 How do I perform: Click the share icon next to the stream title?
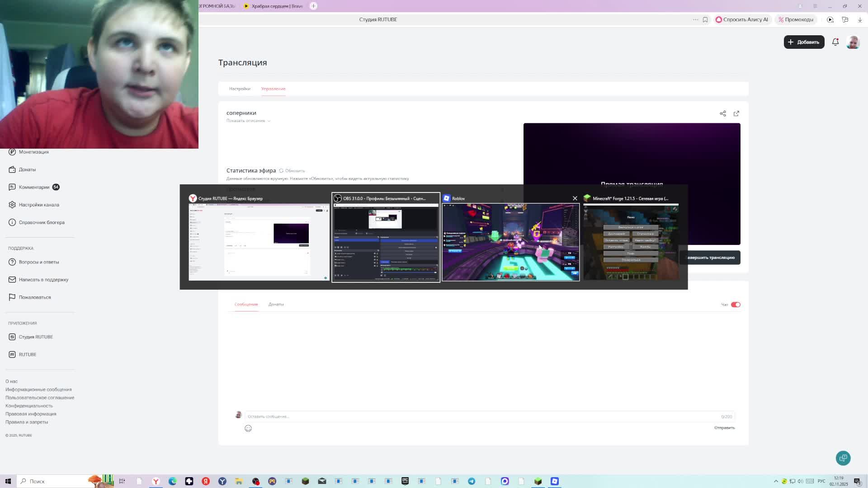(722, 113)
